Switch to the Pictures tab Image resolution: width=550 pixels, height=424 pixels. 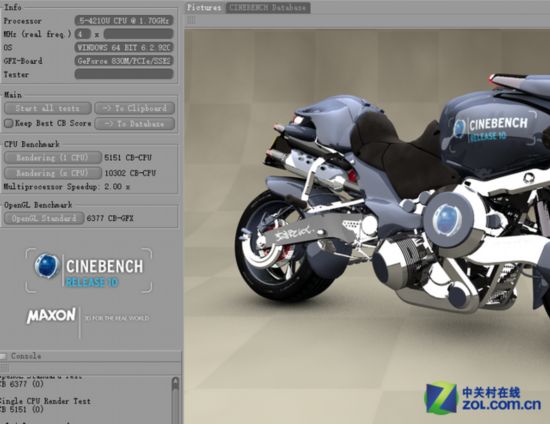(x=205, y=8)
